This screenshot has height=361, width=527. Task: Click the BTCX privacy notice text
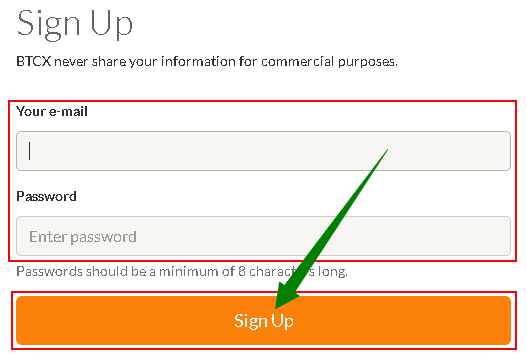click(x=207, y=62)
